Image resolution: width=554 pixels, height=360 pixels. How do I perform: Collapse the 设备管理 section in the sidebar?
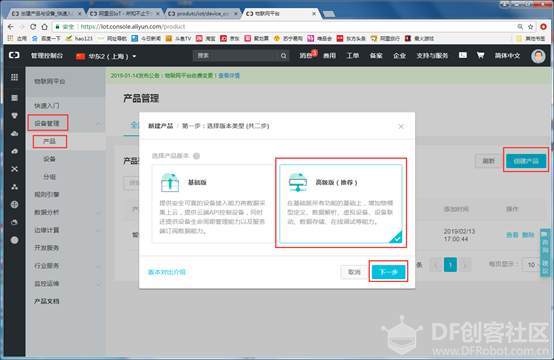[99, 123]
